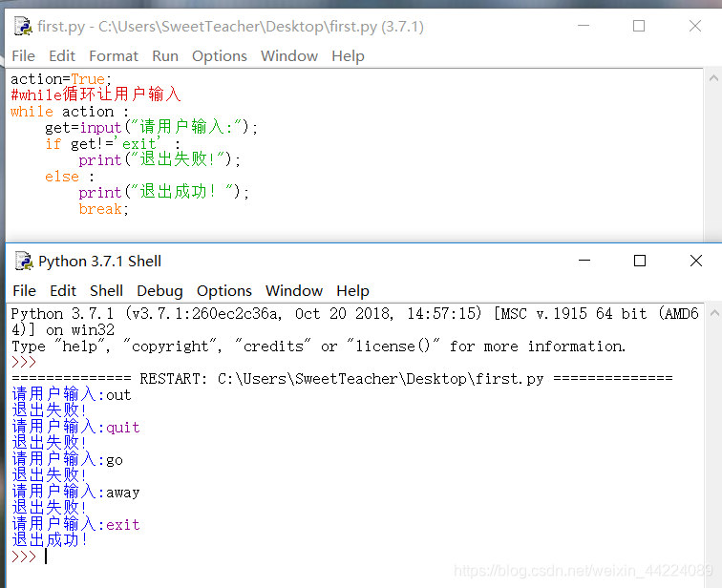Click the 'while action :' code line
Viewport: 722px width, 588px height.
coord(70,112)
